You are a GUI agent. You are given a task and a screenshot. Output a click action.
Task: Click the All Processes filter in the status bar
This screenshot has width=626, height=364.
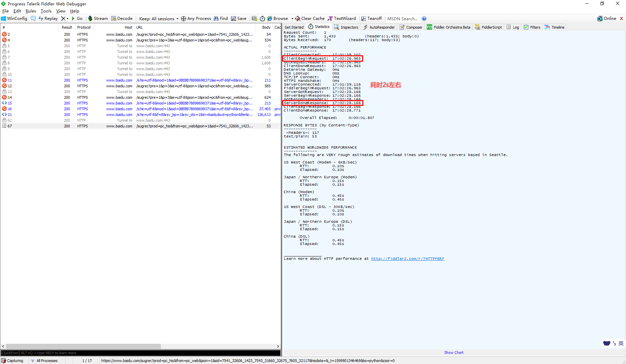(44, 361)
